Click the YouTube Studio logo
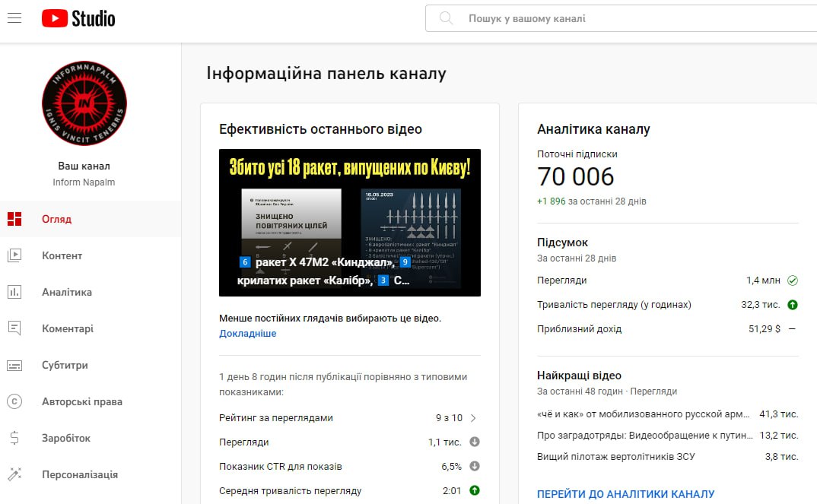The width and height of the screenshot is (817, 504). pyautogui.click(x=78, y=18)
